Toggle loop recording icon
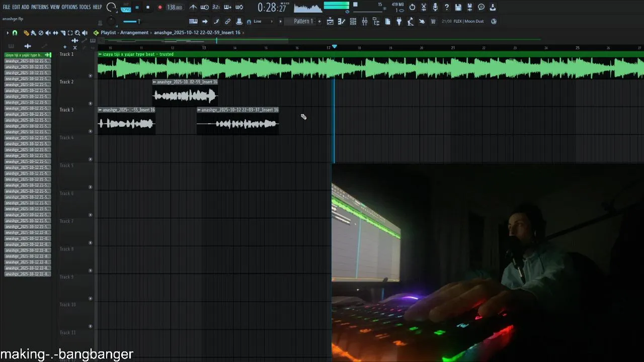Screen dimensions: 644x362 pyautogui.click(x=239, y=7)
